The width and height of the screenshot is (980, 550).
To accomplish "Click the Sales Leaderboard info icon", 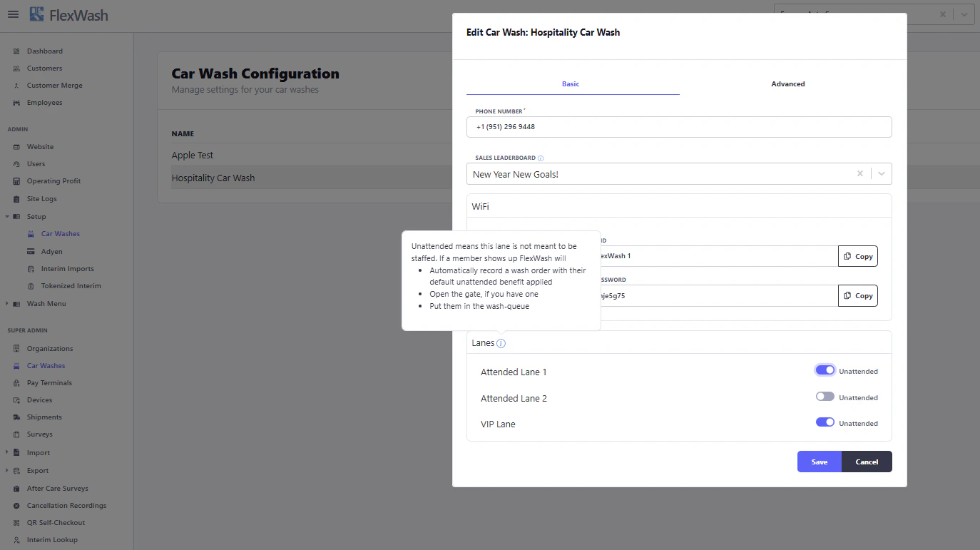I will pos(541,158).
